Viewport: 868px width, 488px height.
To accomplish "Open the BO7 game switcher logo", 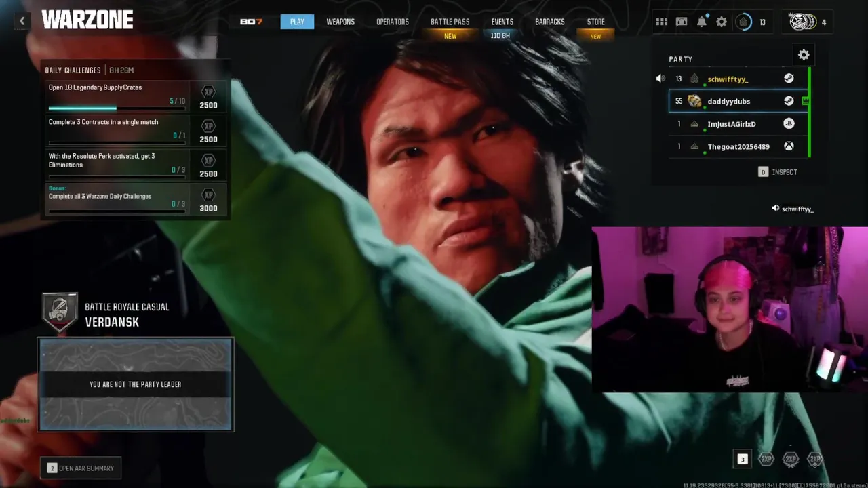I will point(251,22).
